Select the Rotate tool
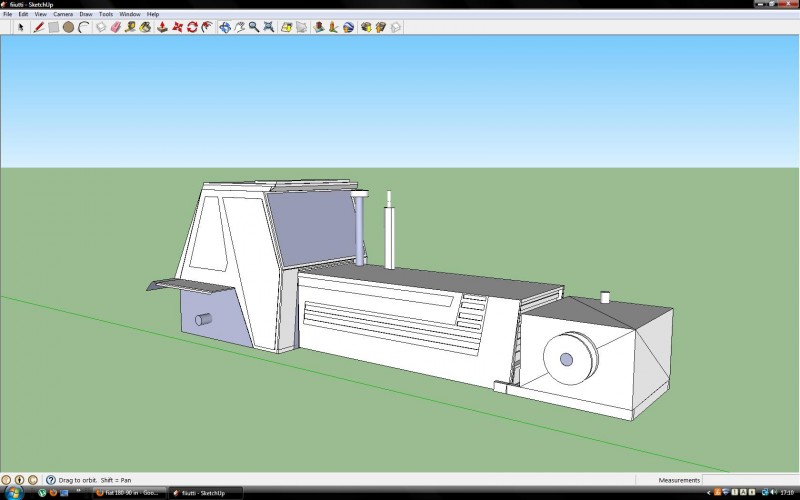The height and width of the screenshot is (500, 800). pos(192,27)
